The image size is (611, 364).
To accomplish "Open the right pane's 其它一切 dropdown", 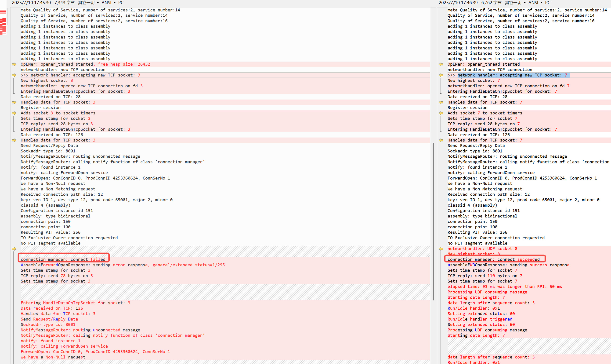I will click(515, 3).
